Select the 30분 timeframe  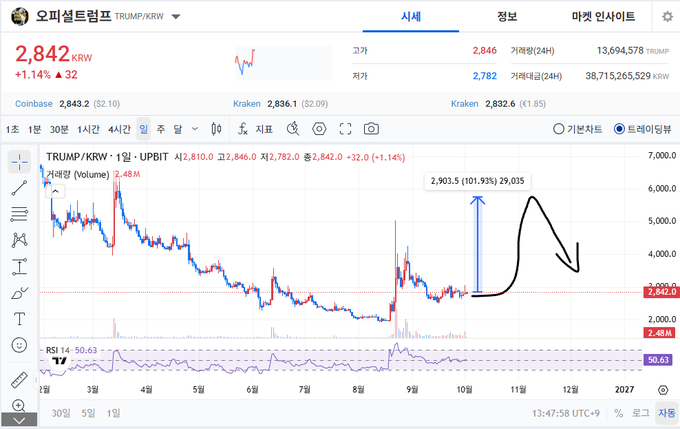point(59,129)
